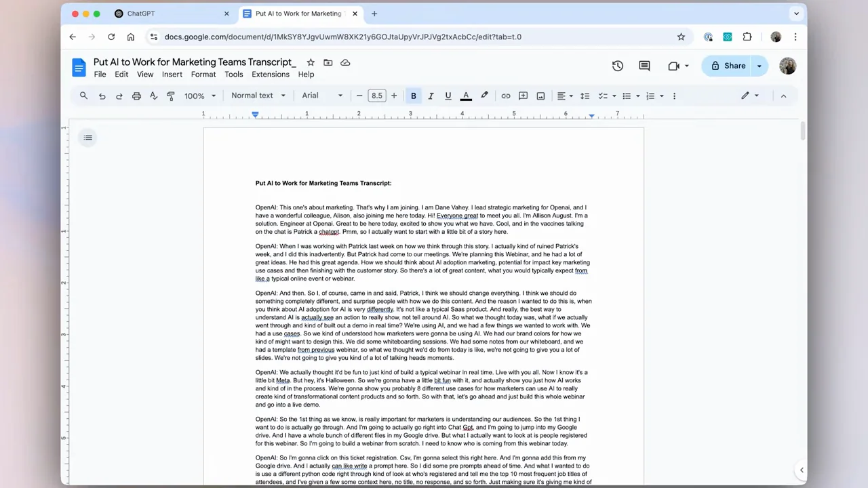Open the Tools menu
868x488 pixels.
[234, 75]
